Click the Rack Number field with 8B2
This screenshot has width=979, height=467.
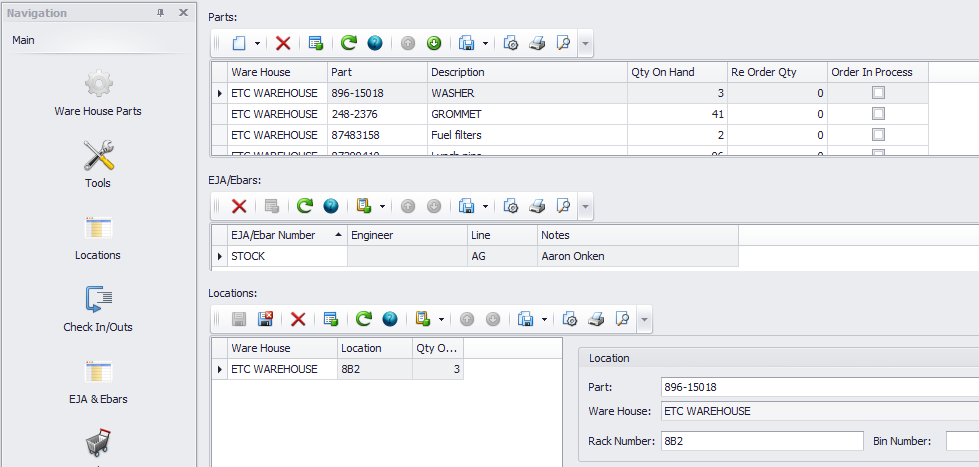762,441
